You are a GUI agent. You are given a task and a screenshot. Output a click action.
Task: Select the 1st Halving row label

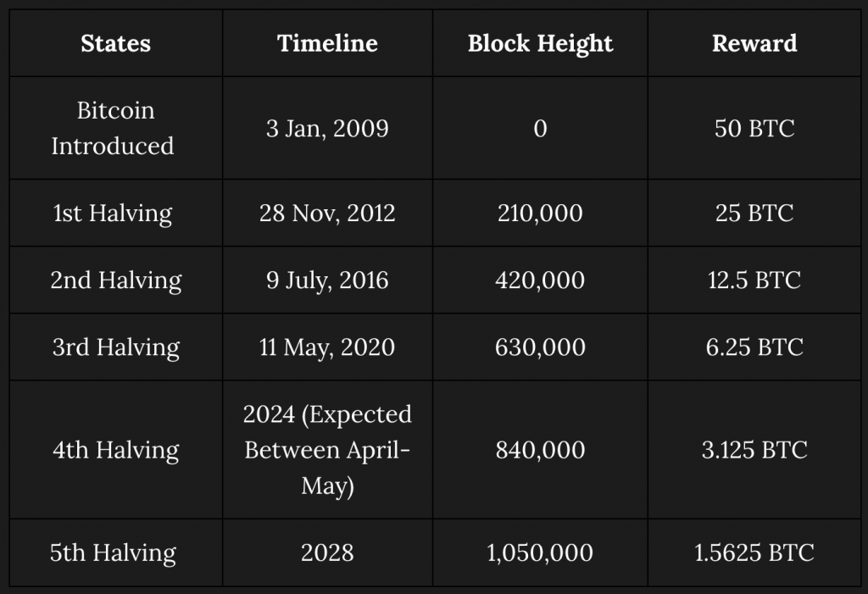coord(115,214)
